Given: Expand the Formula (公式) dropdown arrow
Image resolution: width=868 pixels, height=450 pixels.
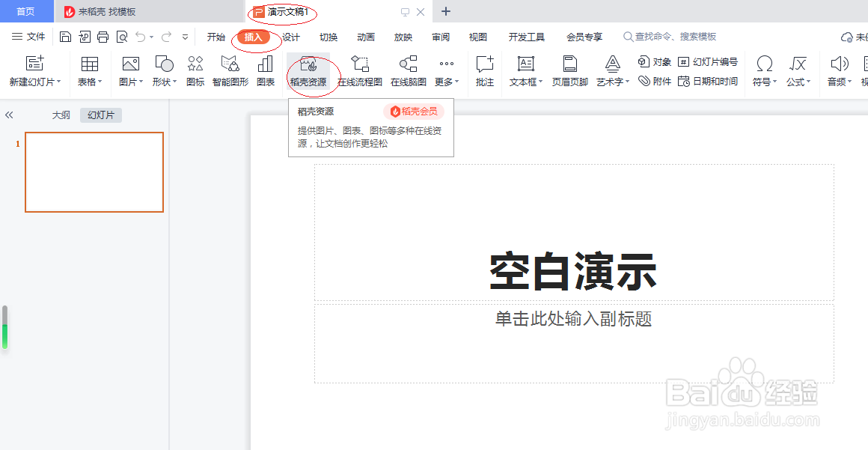Looking at the screenshot, I should coord(809,82).
